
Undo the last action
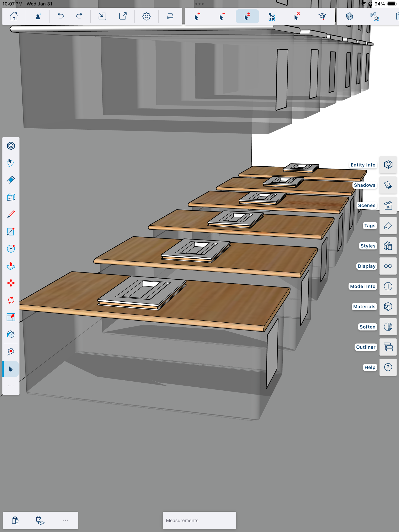60,16
